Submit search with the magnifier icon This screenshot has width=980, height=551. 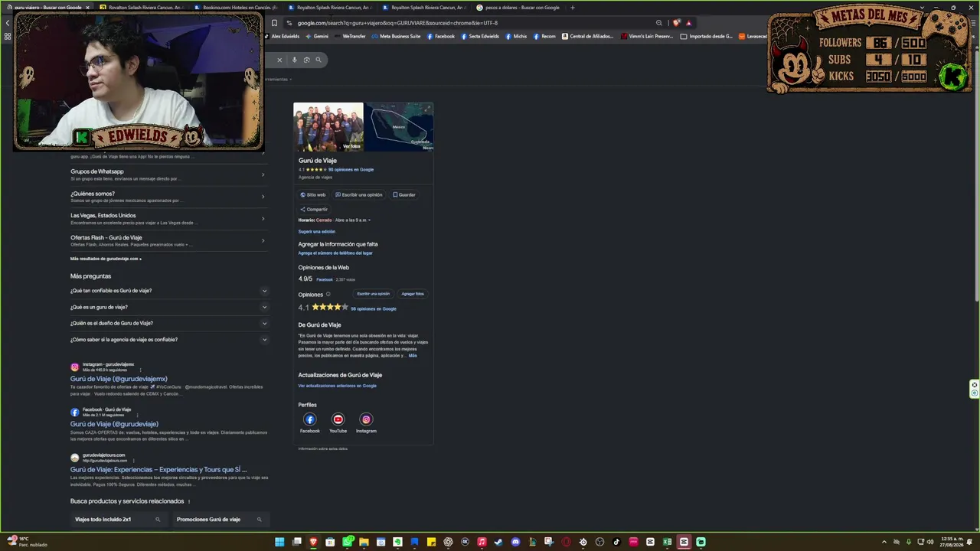tap(318, 60)
